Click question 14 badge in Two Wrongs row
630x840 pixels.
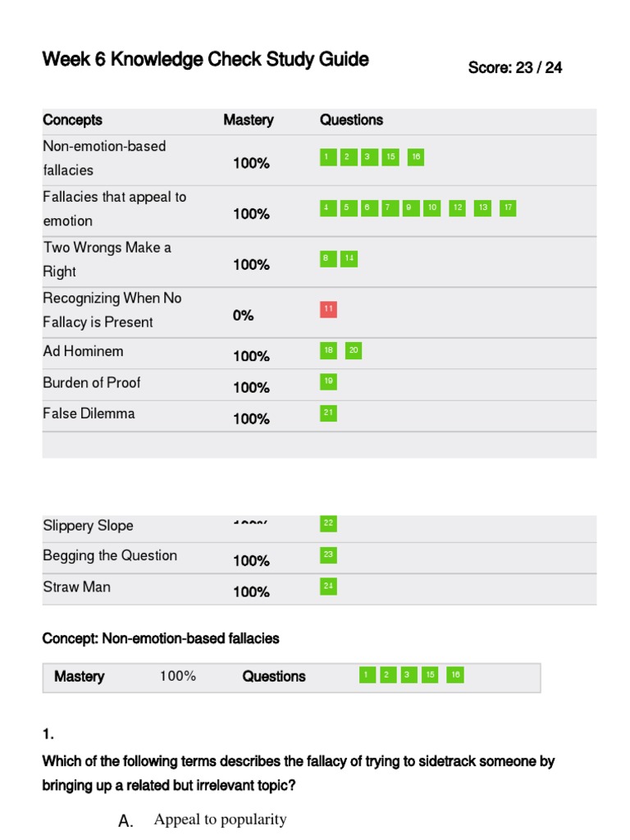349,258
